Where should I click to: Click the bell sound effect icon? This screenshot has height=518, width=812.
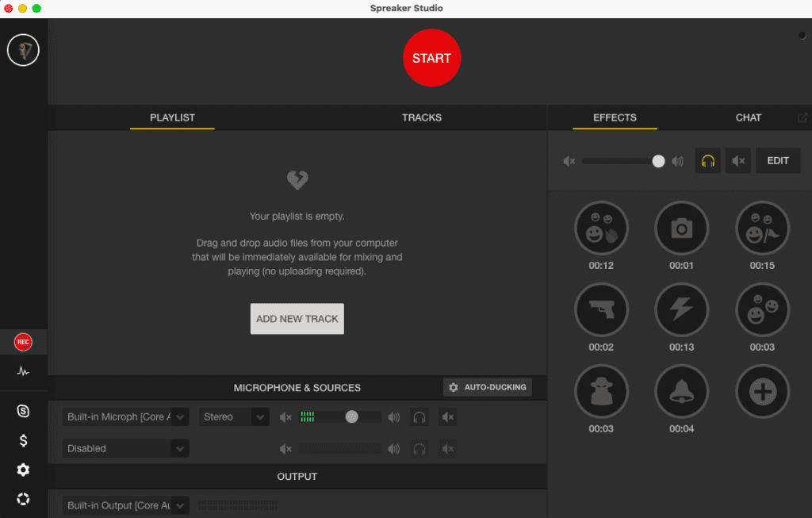tap(682, 391)
